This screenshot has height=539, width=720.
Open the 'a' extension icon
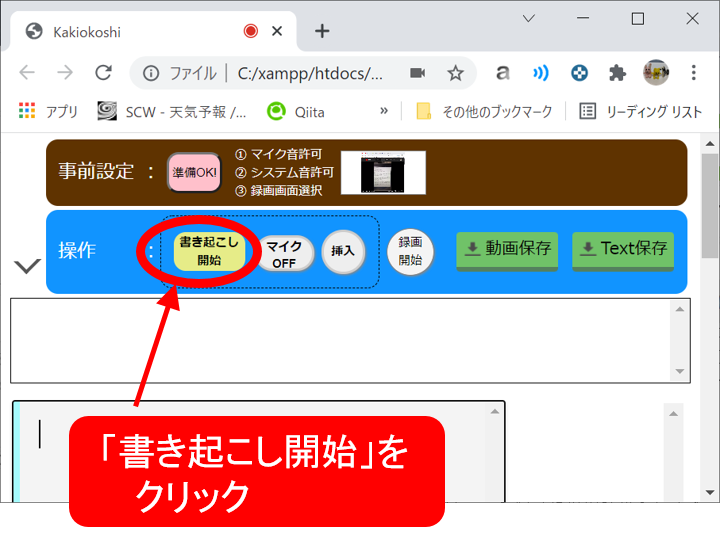tap(503, 73)
